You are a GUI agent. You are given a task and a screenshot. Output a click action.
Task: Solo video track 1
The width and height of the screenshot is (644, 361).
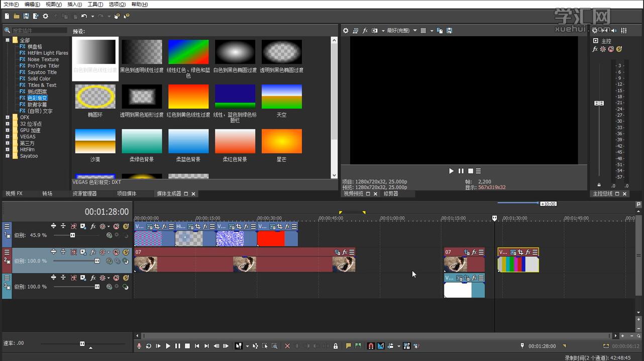(126, 226)
